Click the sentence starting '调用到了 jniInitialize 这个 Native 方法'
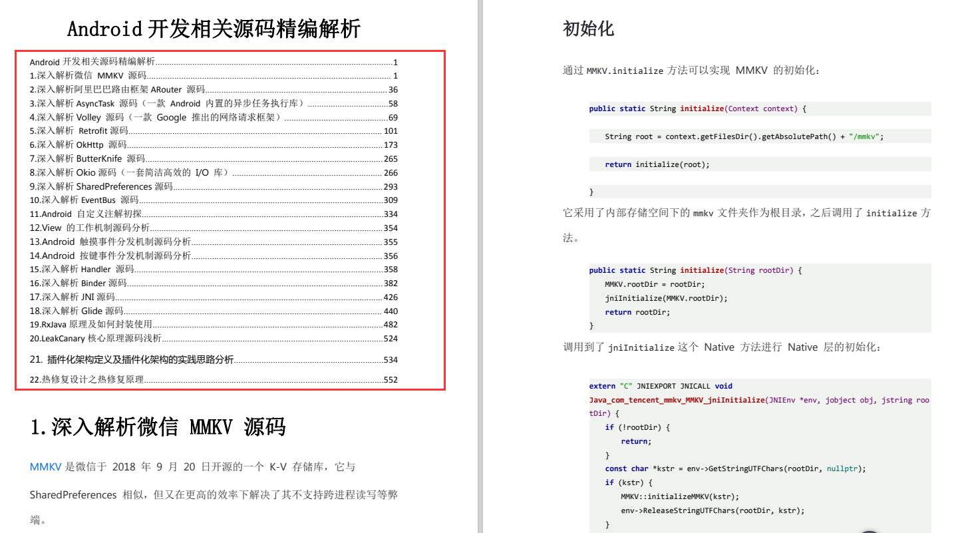This screenshot has width=980, height=533. pyautogui.click(x=722, y=347)
